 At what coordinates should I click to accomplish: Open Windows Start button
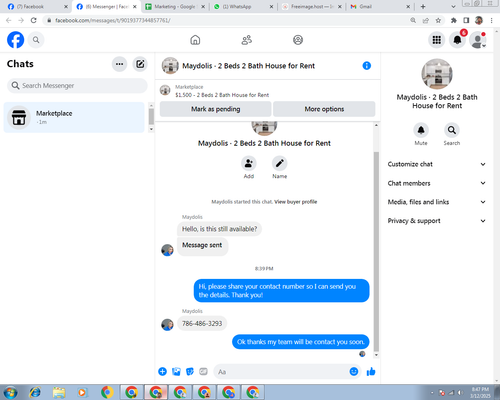tap(10, 392)
